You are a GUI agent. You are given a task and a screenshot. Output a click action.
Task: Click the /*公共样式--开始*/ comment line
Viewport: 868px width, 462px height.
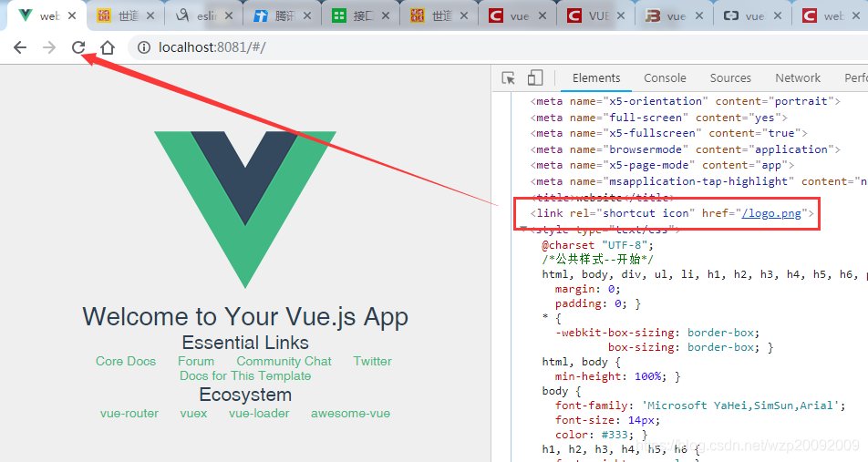click(598, 260)
